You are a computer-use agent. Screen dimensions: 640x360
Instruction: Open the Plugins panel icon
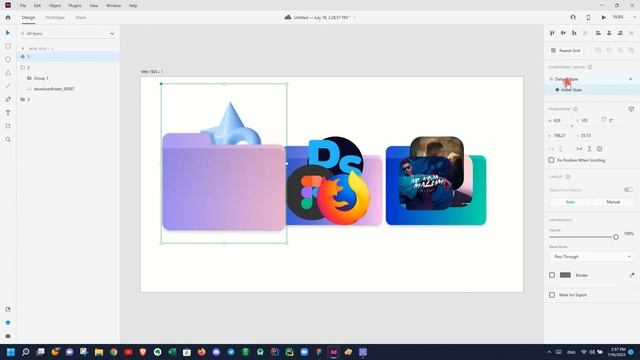tap(8, 336)
